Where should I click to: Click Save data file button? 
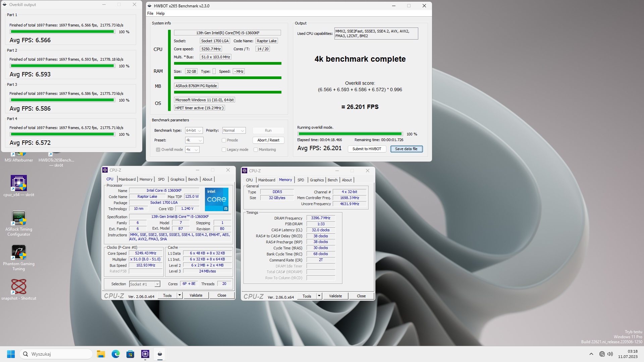tap(406, 149)
